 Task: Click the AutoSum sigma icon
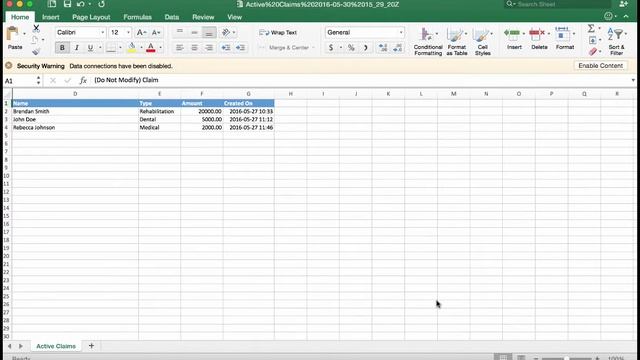point(591,29)
